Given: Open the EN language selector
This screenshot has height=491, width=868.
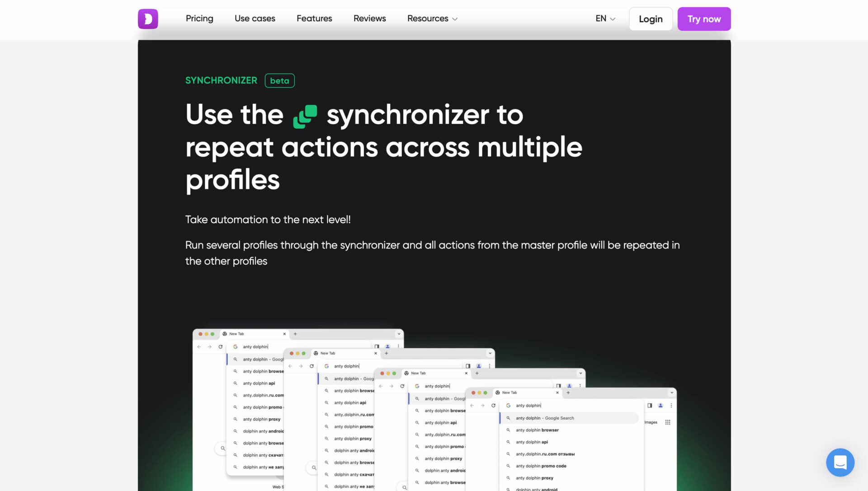Looking at the screenshot, I should (605, 19).
